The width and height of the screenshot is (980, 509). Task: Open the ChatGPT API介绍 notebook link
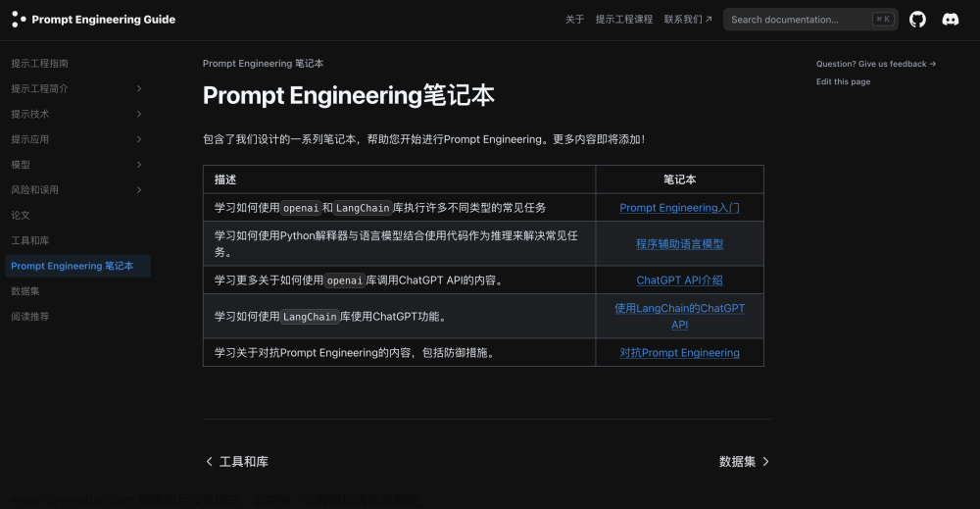click(679, 280)
